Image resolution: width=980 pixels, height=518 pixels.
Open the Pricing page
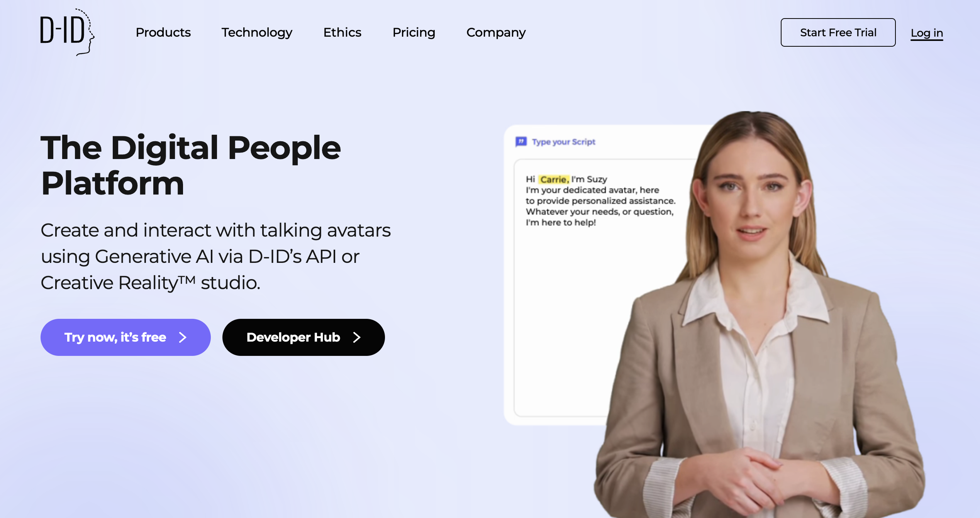click(x=414, y=32)
